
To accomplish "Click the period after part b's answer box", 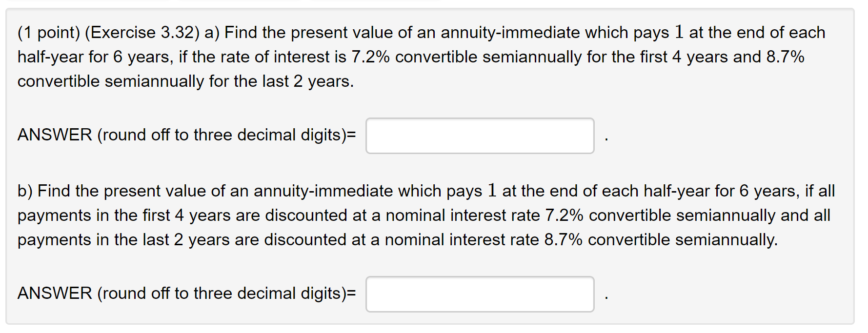I will point(606,298).
